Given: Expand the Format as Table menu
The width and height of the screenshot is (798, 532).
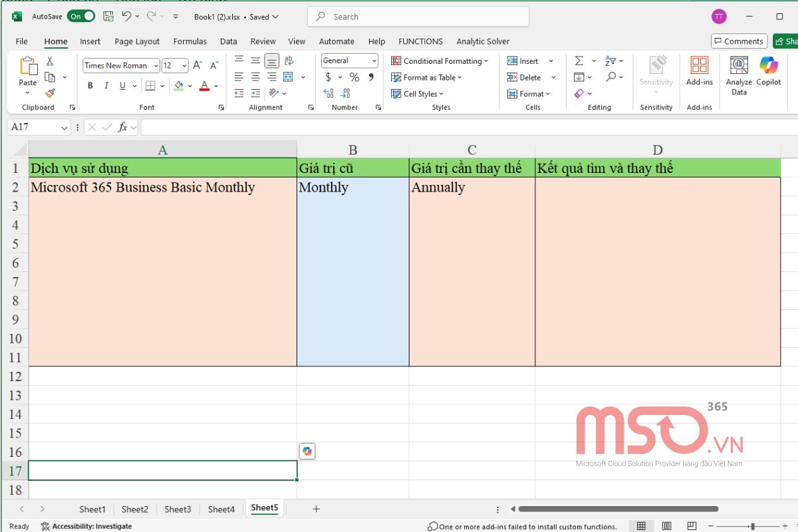Looking at the screenshot, I should [x=426, y=77].
